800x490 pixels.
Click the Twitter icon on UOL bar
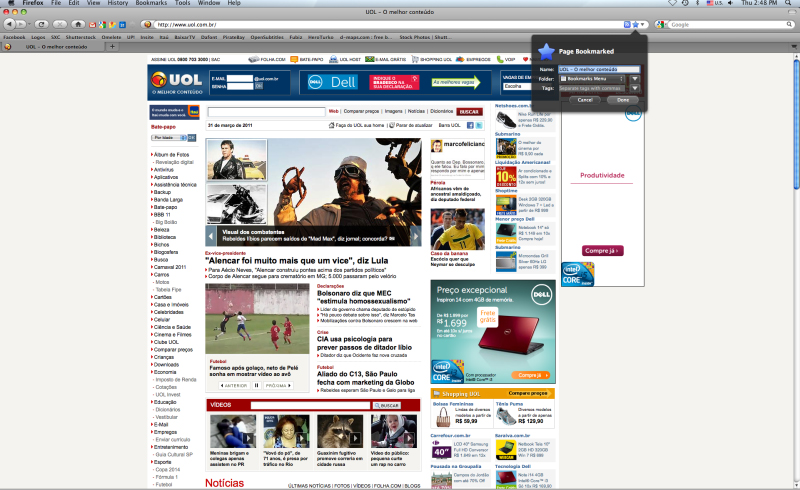coord(479,125)
